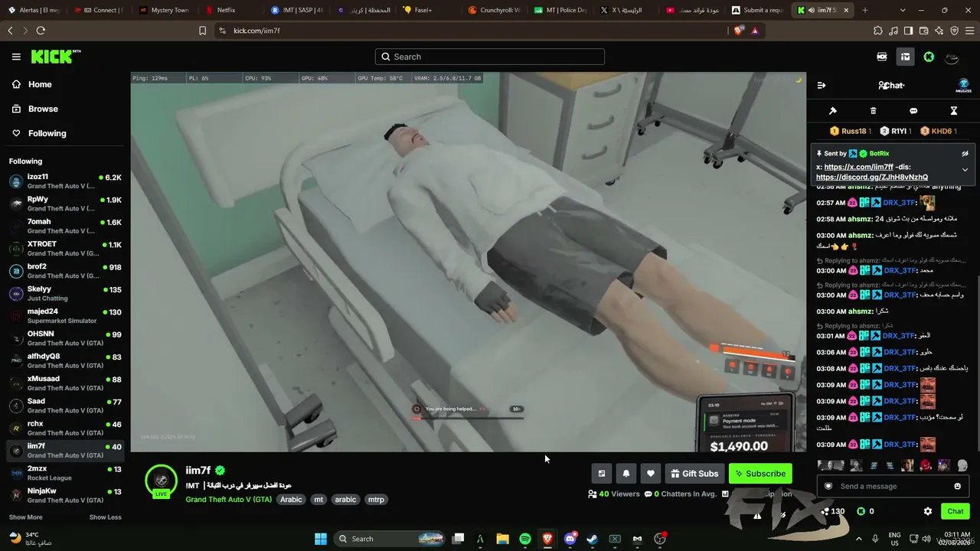
Task: Click the trash icon in chat toolbar
Action: 873,111
